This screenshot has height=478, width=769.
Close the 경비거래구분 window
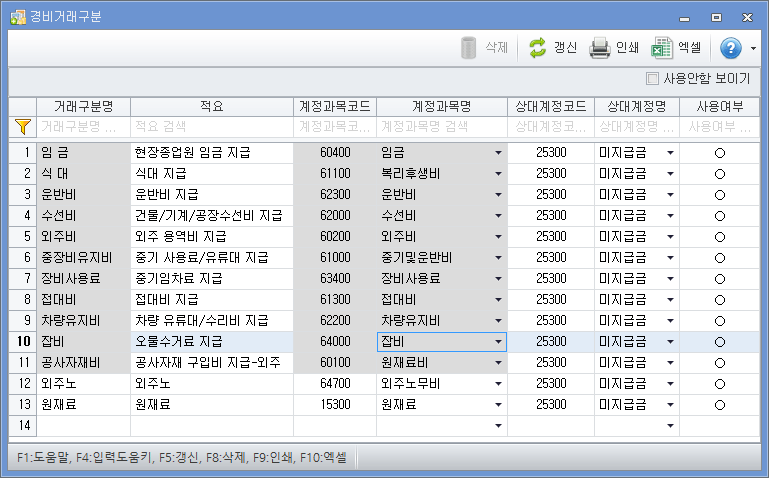pos(747,18)
